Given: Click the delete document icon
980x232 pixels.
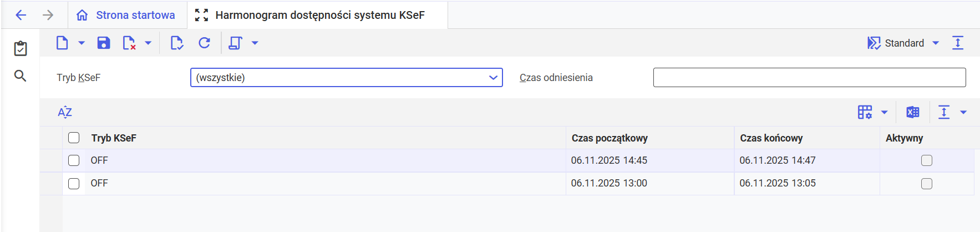Looking at the screenshot, I should pos(129,43).
